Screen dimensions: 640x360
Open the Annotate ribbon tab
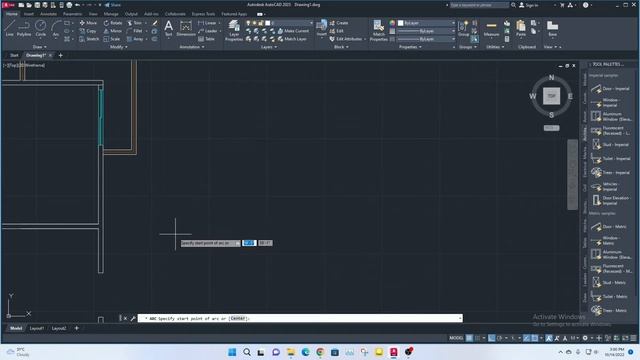click(48, 14)
